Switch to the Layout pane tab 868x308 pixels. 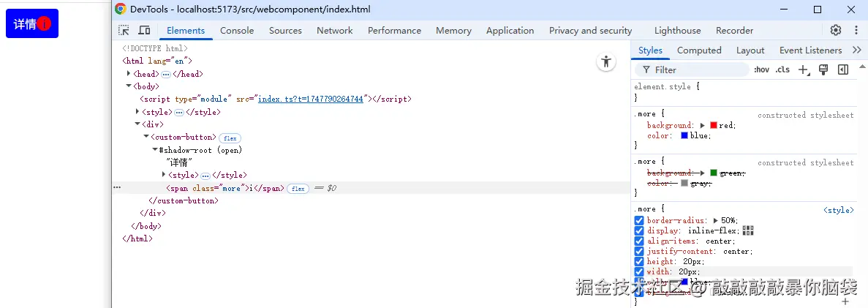click(750, 50)
